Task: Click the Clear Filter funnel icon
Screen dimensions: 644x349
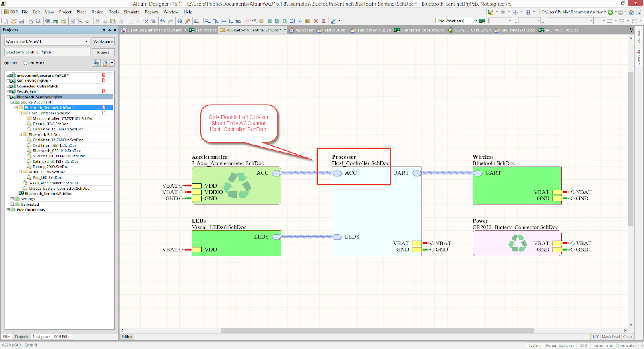Action: (153, 21)
